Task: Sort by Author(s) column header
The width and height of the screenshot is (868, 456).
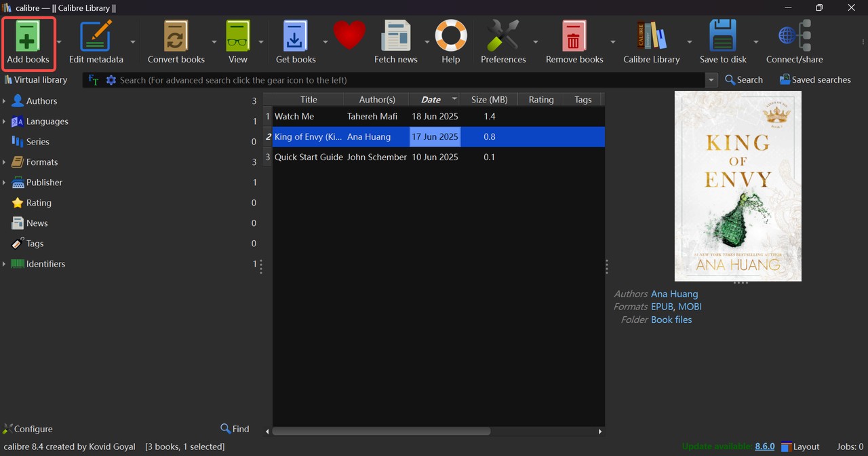Action: tap(376, 100)
